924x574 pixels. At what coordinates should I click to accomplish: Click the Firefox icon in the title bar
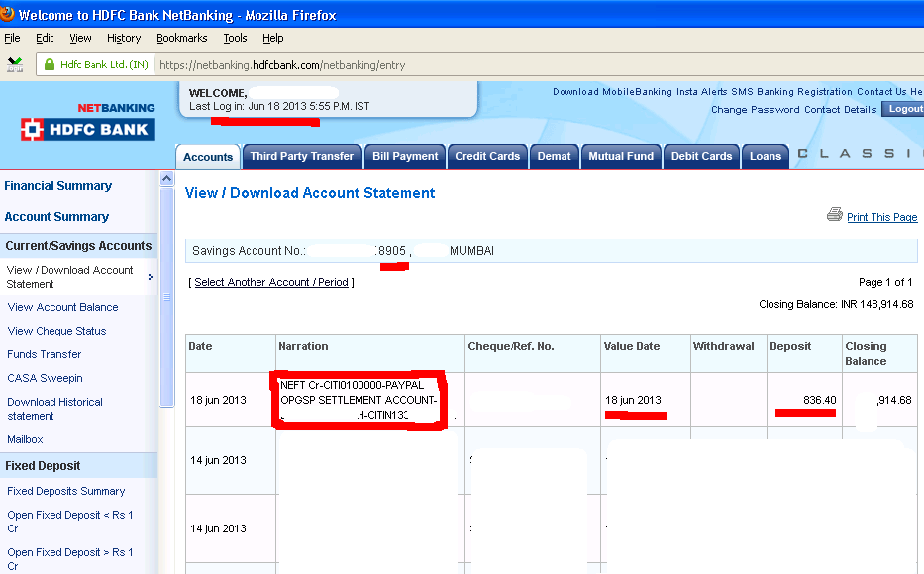pyautogui.click(x=7, y=13)
